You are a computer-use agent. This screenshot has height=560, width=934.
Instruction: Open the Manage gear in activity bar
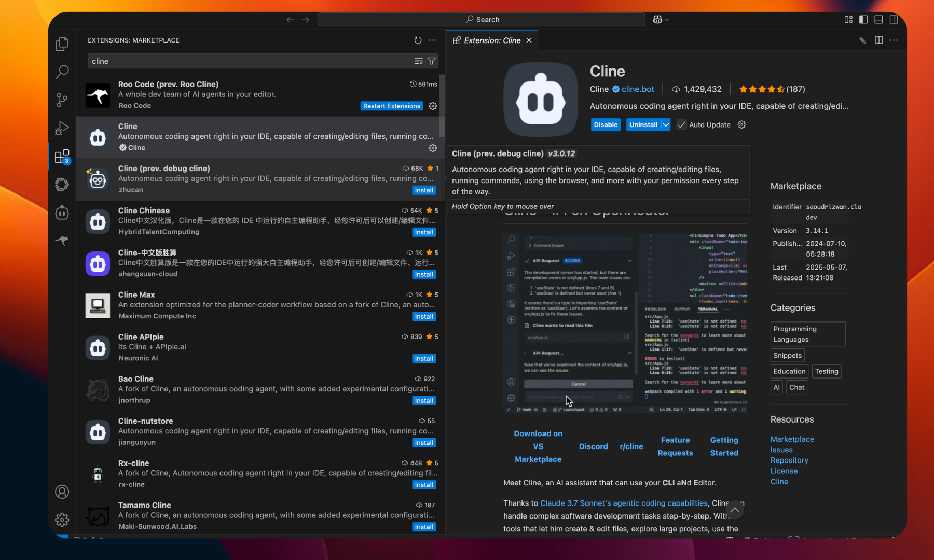tap(62, 520)
